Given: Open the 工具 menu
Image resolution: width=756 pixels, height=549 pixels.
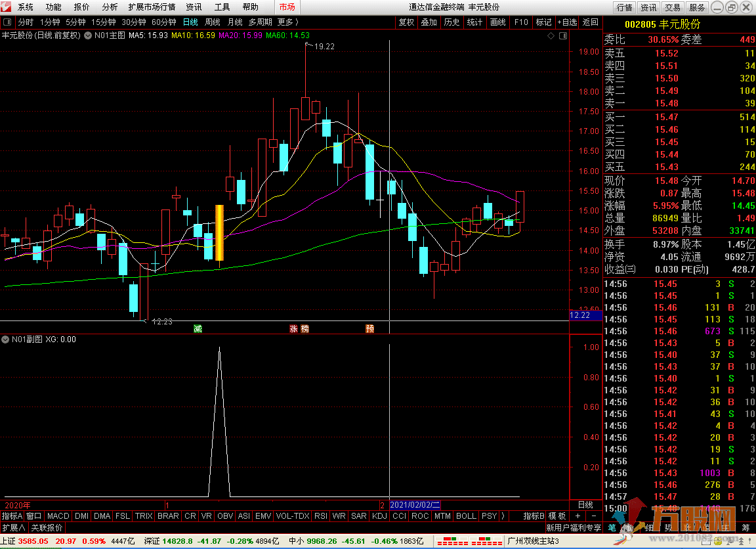Looking at the screenshot, I should pos(222,7).
